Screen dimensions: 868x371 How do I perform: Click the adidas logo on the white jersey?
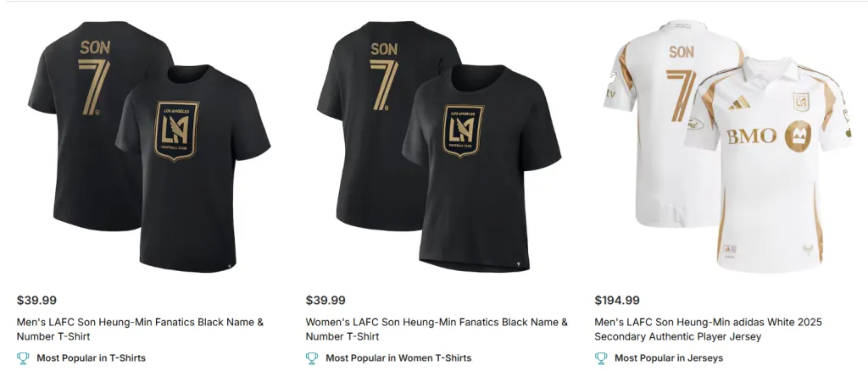tap(738, 102)
